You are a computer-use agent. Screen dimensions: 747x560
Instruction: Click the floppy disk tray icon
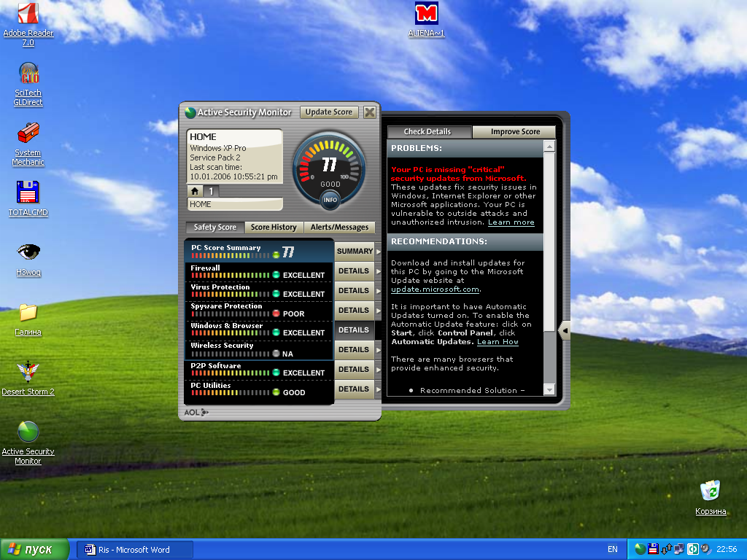pyautogui.click(x=653, y=549)
